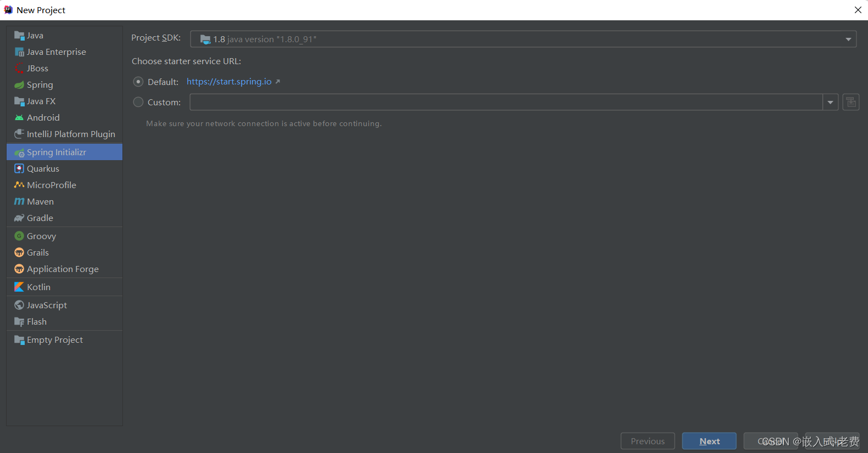
Task: Choose the Java project type
Action: click(x=64, y=36)
